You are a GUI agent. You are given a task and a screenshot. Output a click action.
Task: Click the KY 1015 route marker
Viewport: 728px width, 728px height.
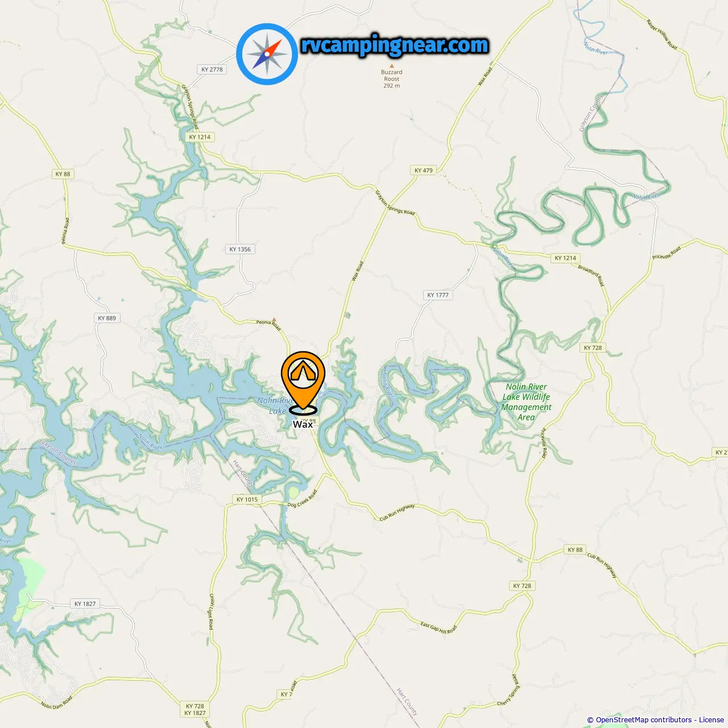pyautogui.click(x=247, y=499)
